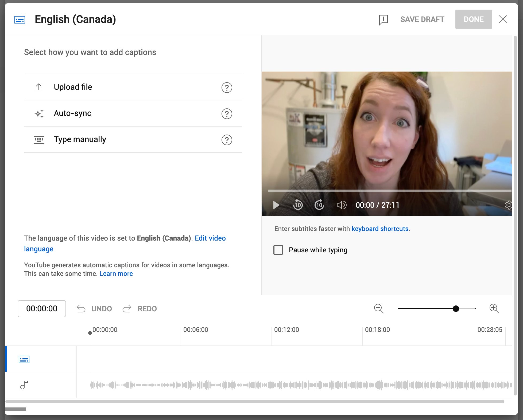
Task: Open video player settings gear
Action: tap(508, 205)
